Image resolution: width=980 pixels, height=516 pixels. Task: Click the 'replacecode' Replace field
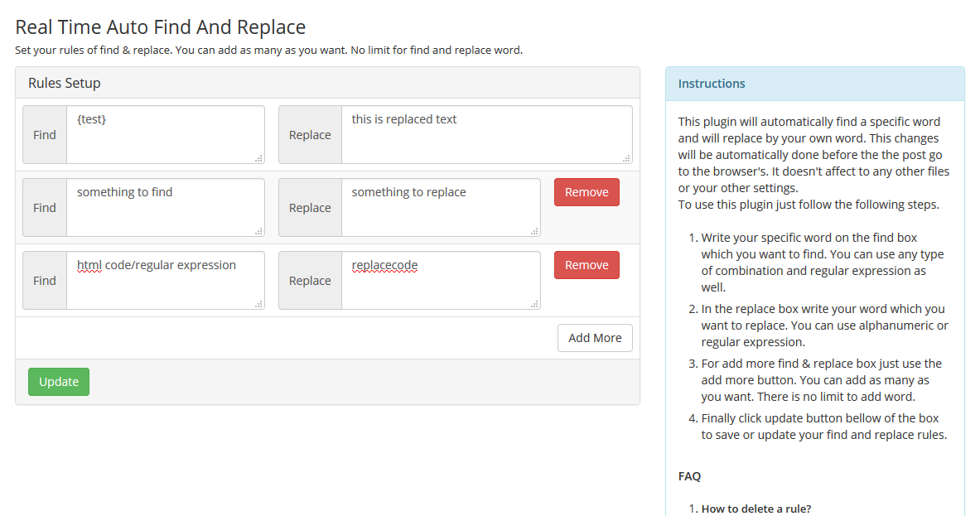click(x=441, y=280)
